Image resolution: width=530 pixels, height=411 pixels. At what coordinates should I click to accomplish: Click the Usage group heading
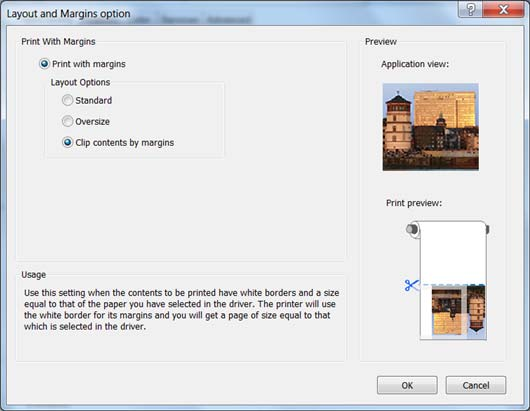33,275
